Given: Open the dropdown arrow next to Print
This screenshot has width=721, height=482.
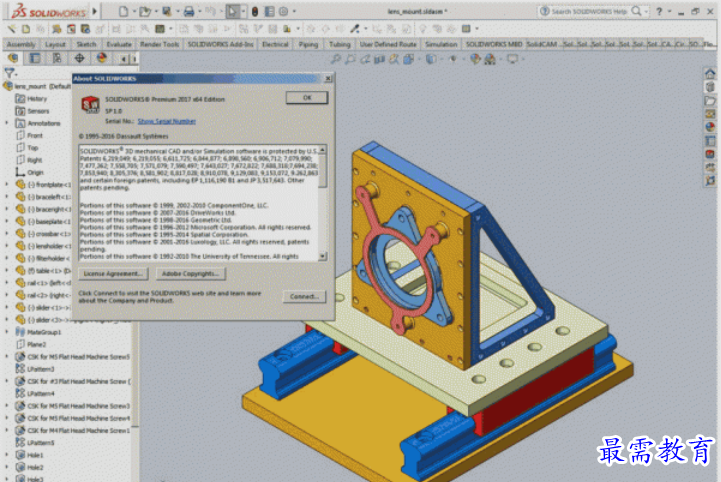Looking at the screenshot, I should pyautogui.click(x=200, y=11).
